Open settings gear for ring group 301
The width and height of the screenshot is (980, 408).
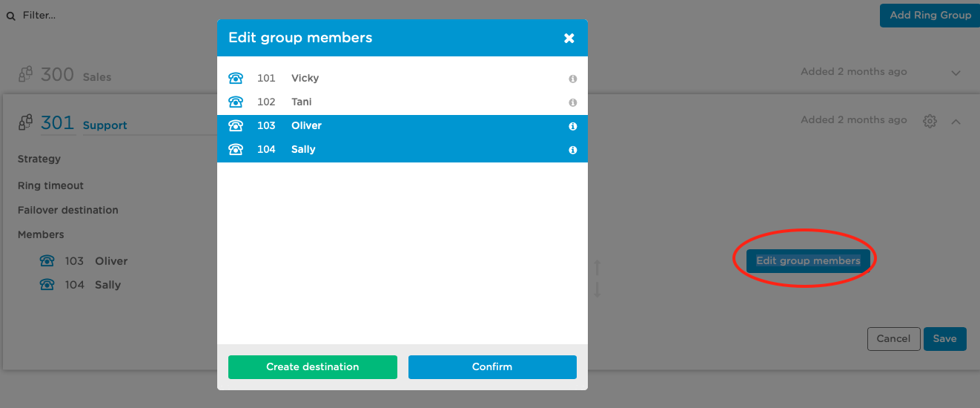click(930, 121)
